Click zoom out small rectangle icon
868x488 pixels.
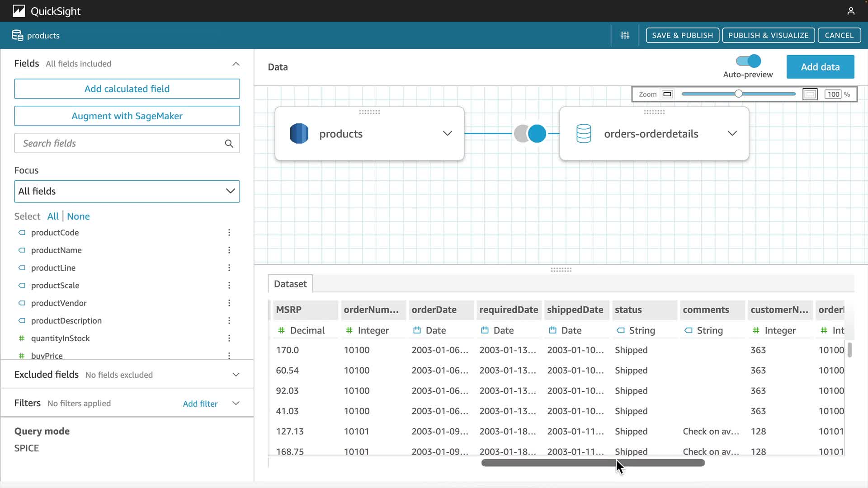(x=667, y=94)
